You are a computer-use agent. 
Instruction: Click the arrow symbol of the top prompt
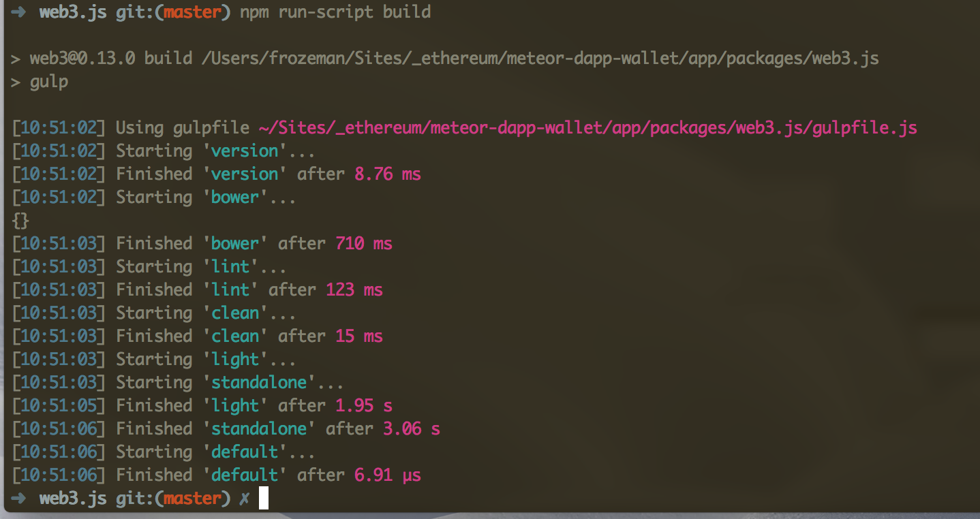tap(19, 13)
